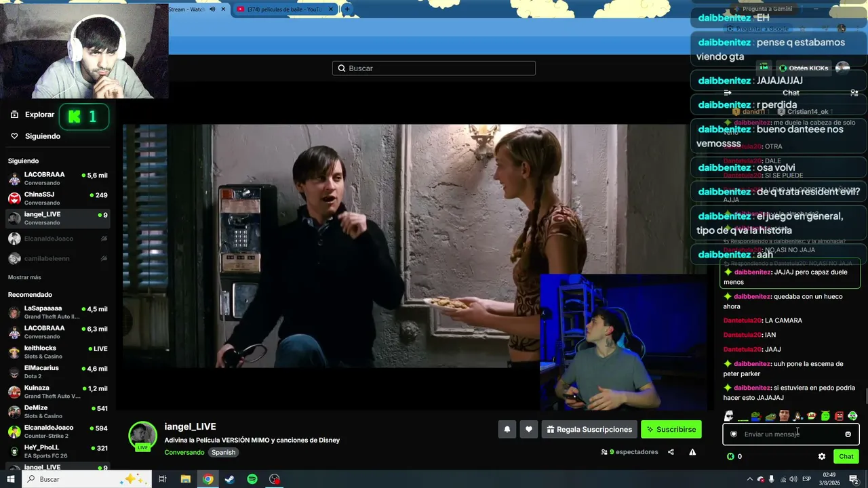This screenshot has width=868, height=488.
Task: Click the Windows taskbar search box
Action: pos(88,479)
